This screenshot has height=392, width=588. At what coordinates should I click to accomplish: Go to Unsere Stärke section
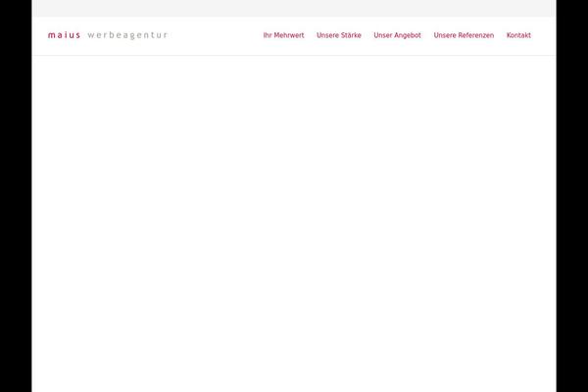(x=339, y=35)
